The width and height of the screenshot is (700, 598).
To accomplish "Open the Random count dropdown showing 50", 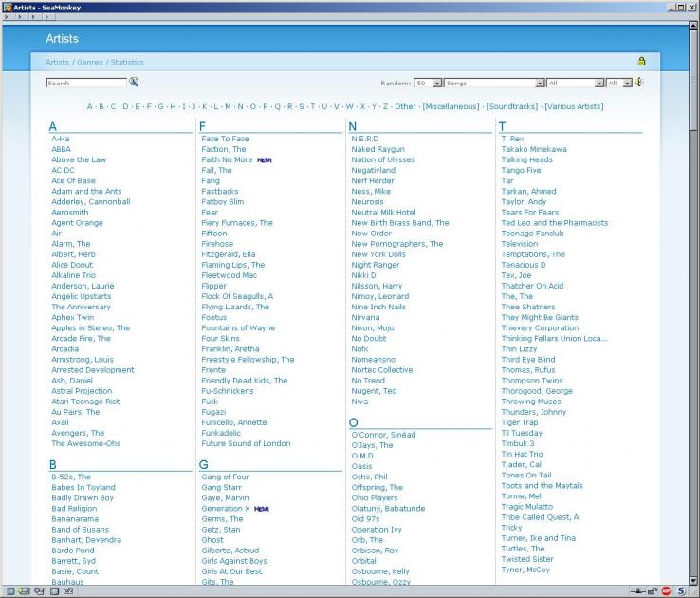I will point(428,84).
